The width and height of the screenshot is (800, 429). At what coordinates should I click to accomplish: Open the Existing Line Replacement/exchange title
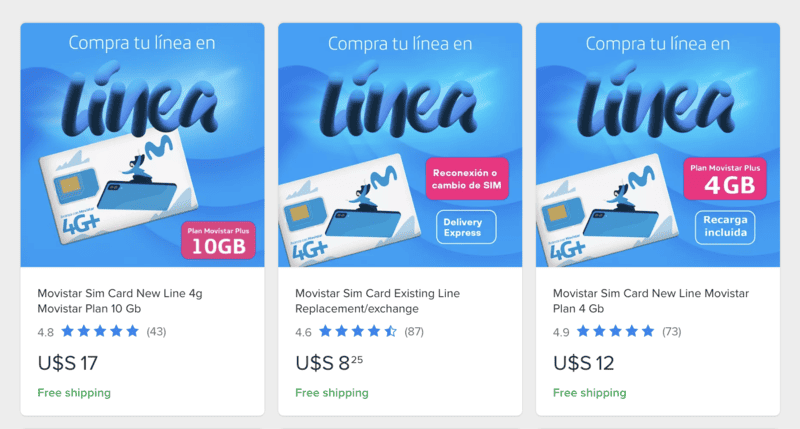coord(378,301)
